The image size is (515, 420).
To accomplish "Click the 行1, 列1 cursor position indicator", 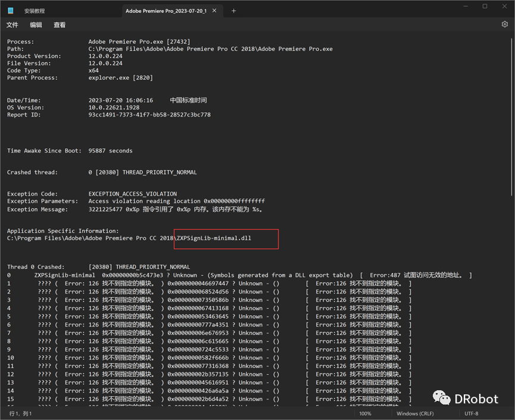I will click(20, 413).
